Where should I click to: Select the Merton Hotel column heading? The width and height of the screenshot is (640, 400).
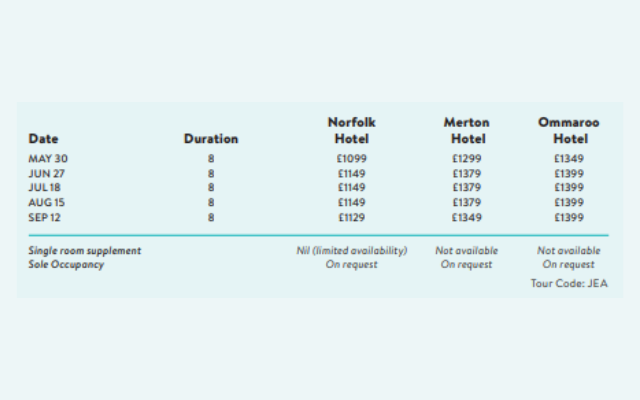click(x=467, y=131)
